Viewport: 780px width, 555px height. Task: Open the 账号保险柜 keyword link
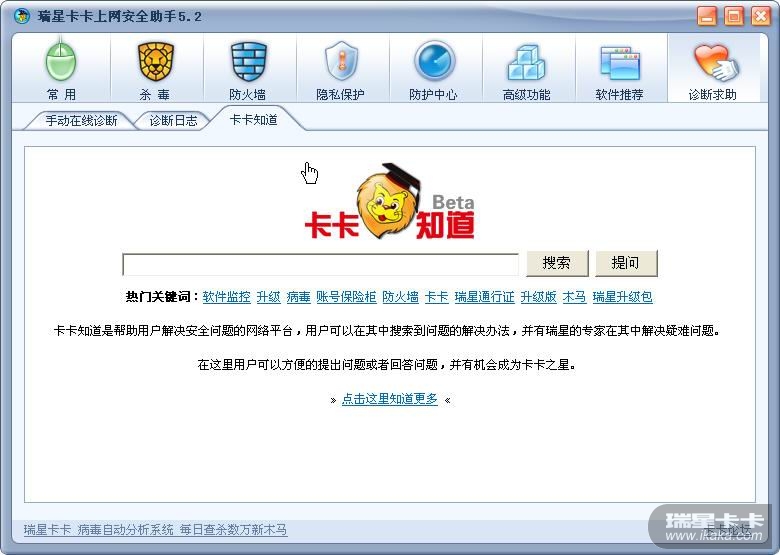click(346, 297)
